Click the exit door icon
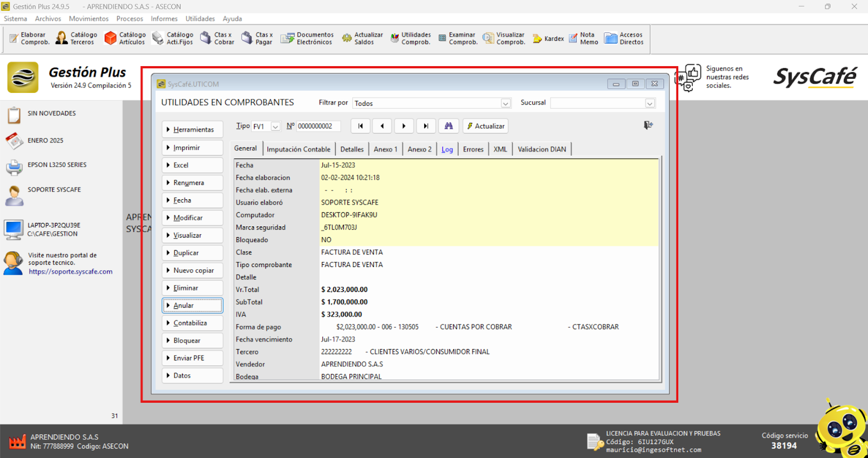 point(648,125)
